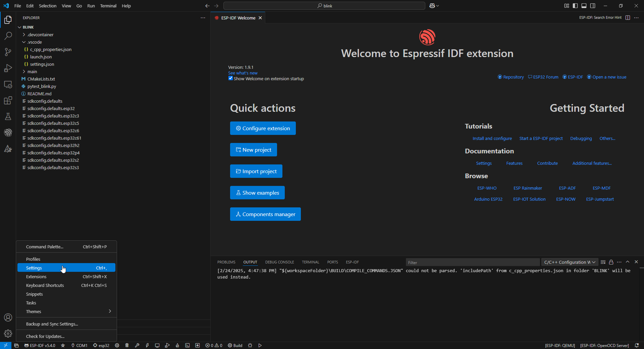Open Run and Debug view
This screenshot has height=349, width=644.
(8, 68)
